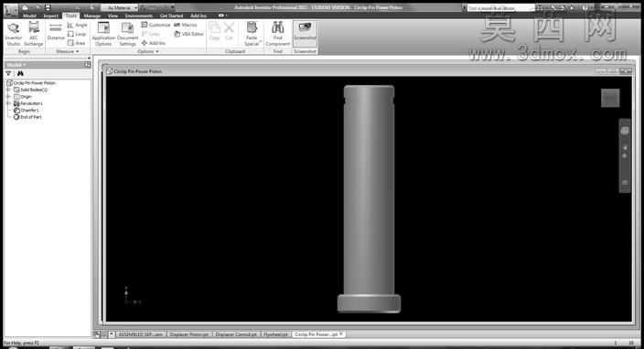Switch to the Manage ribbon tab
Screen dimensions: 644x349
[x=92, y=16]
